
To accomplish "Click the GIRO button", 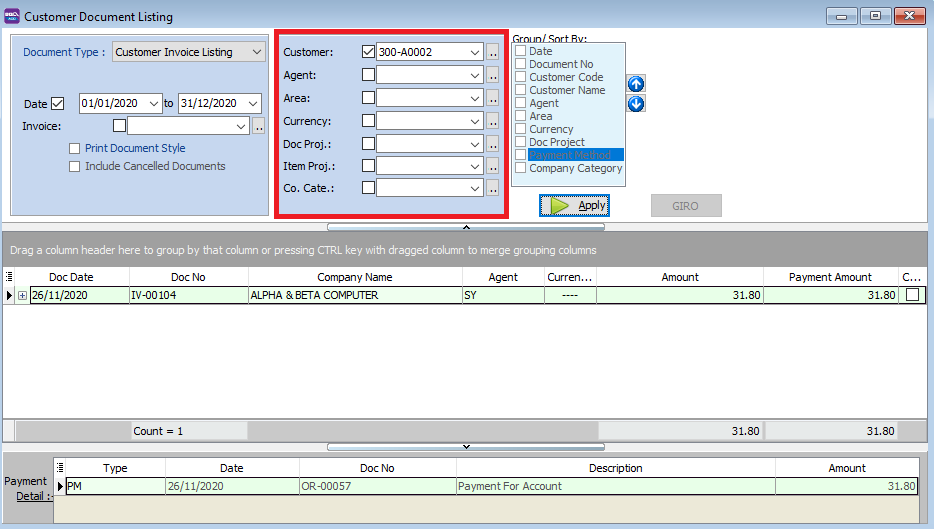I will pyautogui.click(x=685, y=206).
